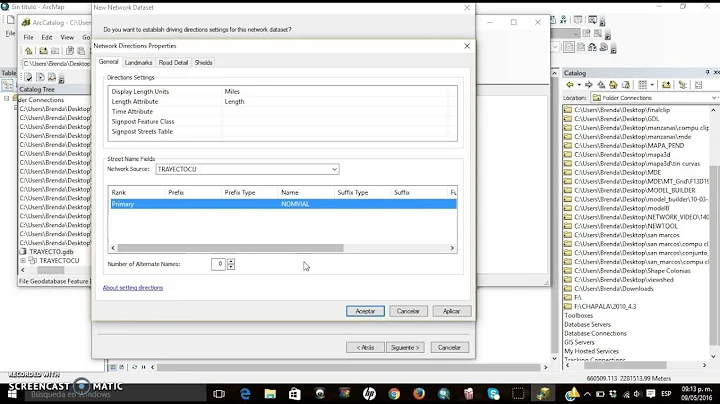Open the ArcCatalog File menu

[28, 37]
